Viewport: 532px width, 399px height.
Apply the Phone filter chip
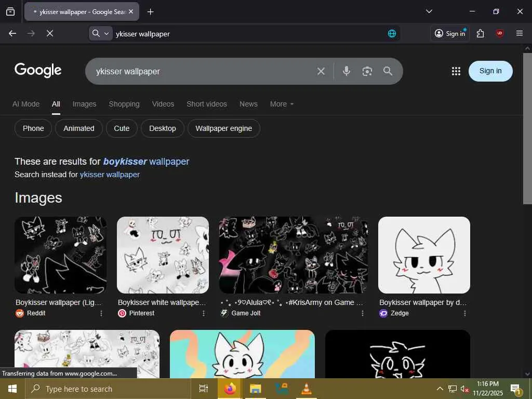(33, 129)
